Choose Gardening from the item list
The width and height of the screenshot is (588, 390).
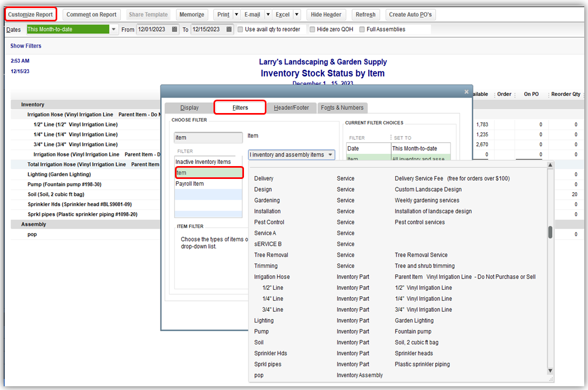[x=398, y=200]
